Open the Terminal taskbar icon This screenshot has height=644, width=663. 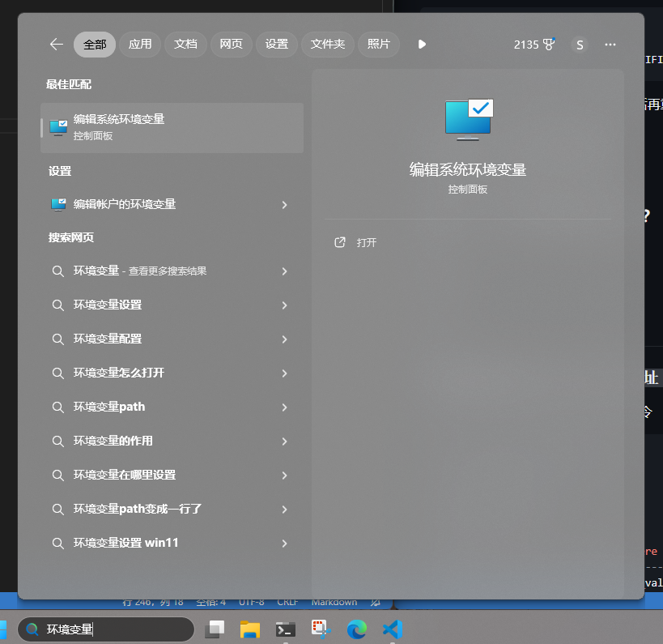[x=285, y=629]
